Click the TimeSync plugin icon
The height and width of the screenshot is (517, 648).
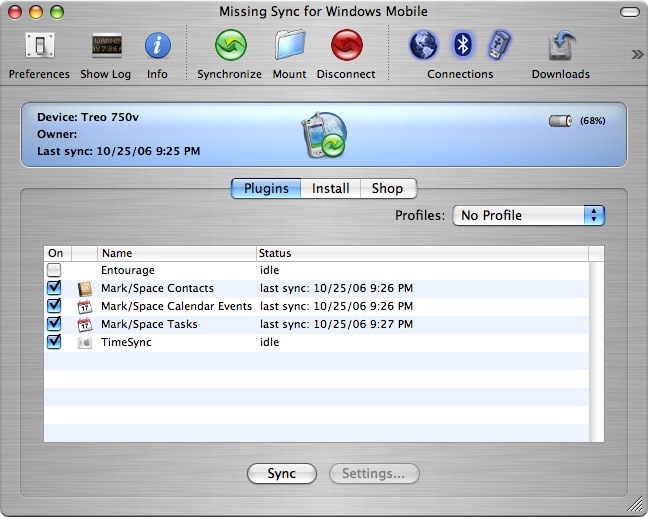click(x=85, y=342)
